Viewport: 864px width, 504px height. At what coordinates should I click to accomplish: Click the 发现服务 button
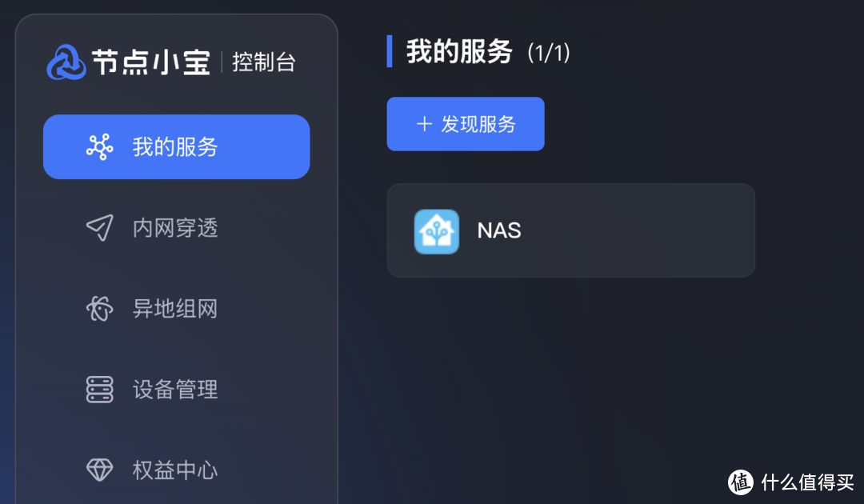tap(465, 124)
